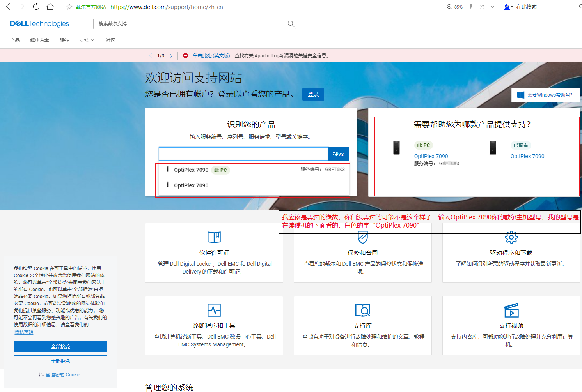Open the 需要Windows帮助吗? link
The image size is (582, 392).
(x=550, y=95)
